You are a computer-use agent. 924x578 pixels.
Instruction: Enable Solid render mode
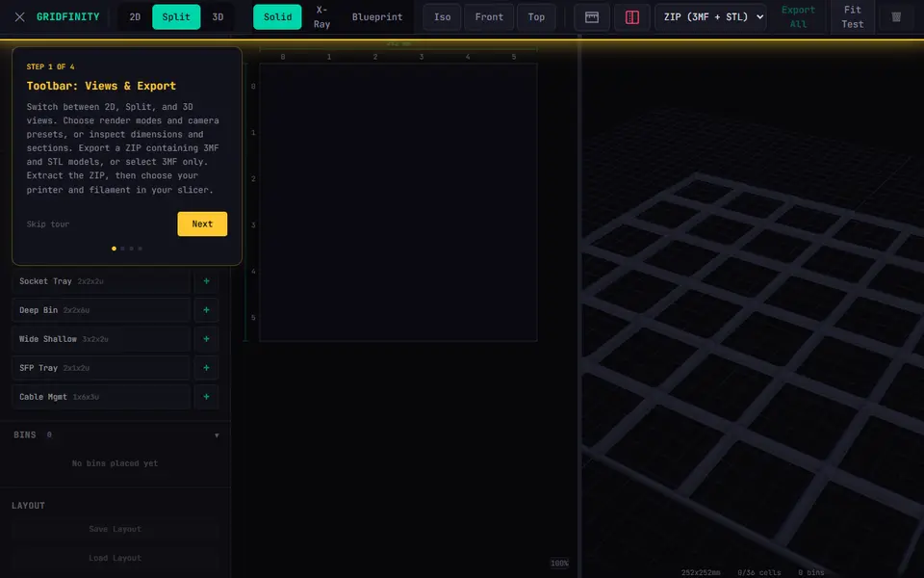(x=277, y=17)
